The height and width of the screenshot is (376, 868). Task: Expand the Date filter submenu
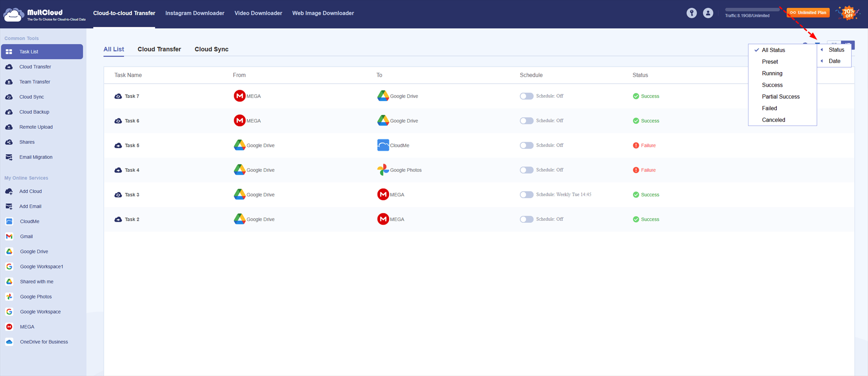point(834,61)
